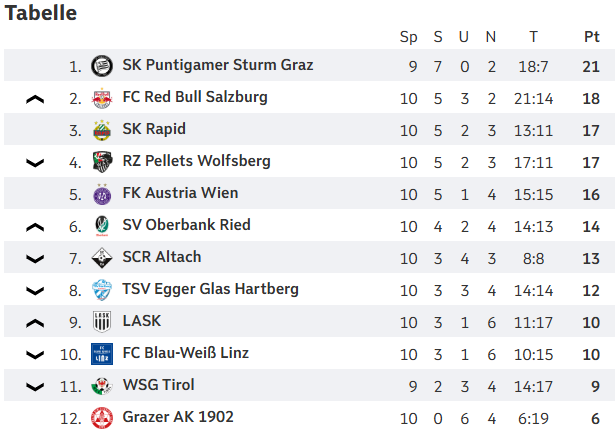Click the TSV Egger Glas Hartberg logo
Image resolution: width=616 pixels, height=434 pixels.
(x=101, y=290)
